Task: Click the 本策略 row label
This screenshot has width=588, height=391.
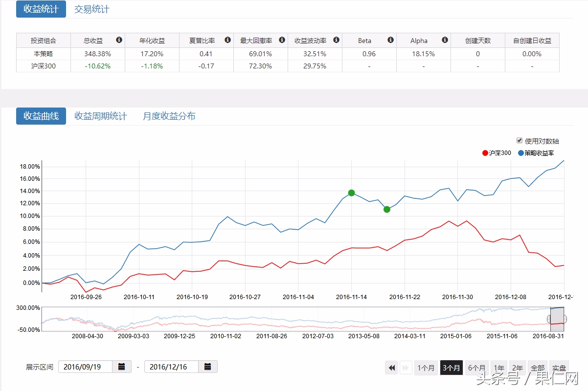Action: tap(43, 54)
